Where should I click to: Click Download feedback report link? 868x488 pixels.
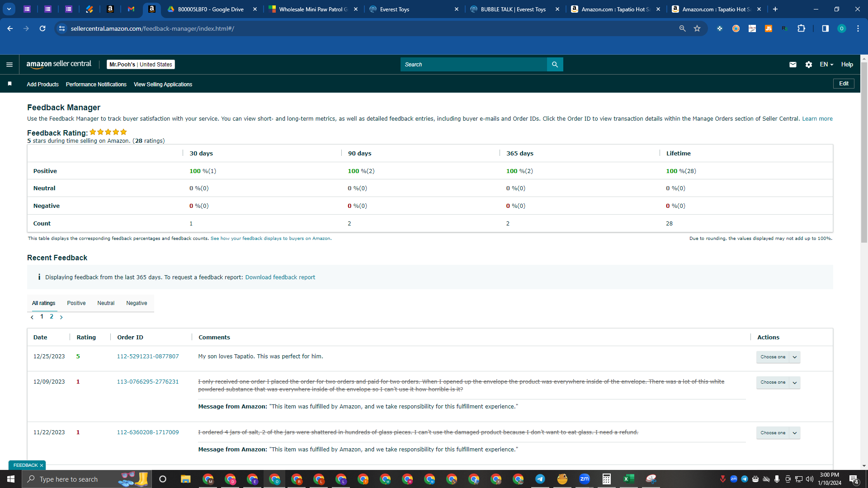point(280,277)
